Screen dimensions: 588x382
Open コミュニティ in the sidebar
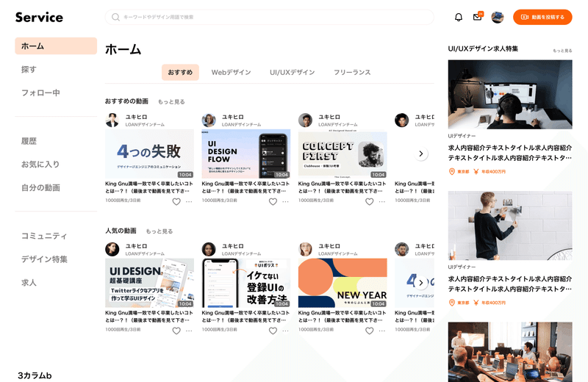pos(44,236)
